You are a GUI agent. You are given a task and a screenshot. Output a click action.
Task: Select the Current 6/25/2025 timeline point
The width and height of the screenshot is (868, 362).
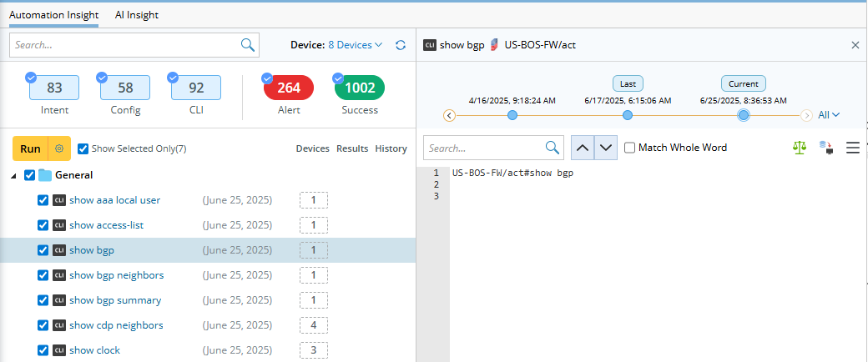click(x=744, y=115)
